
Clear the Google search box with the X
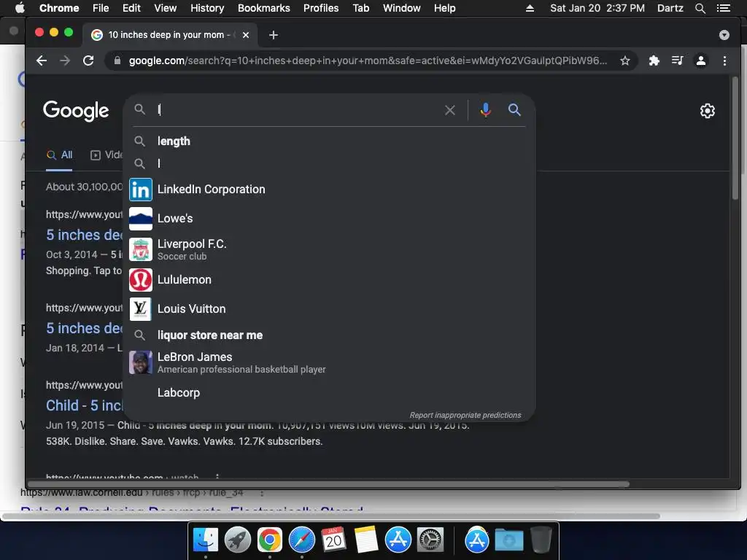pos(449,110)
